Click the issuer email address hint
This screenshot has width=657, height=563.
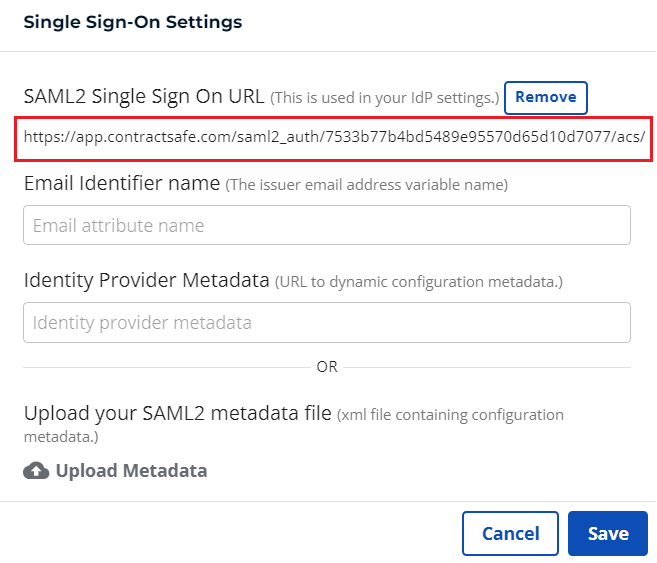coord(367,185)
